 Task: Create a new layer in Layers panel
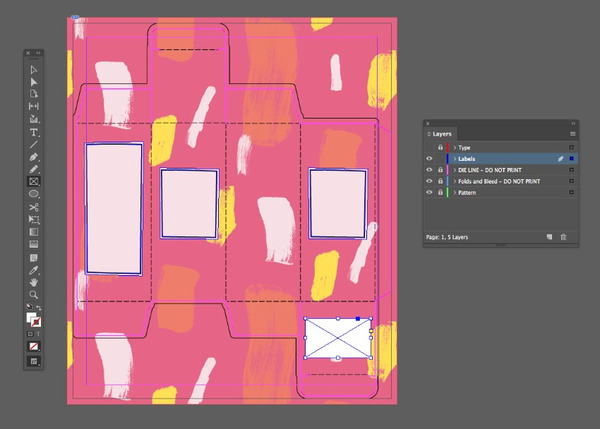(549, 237)
